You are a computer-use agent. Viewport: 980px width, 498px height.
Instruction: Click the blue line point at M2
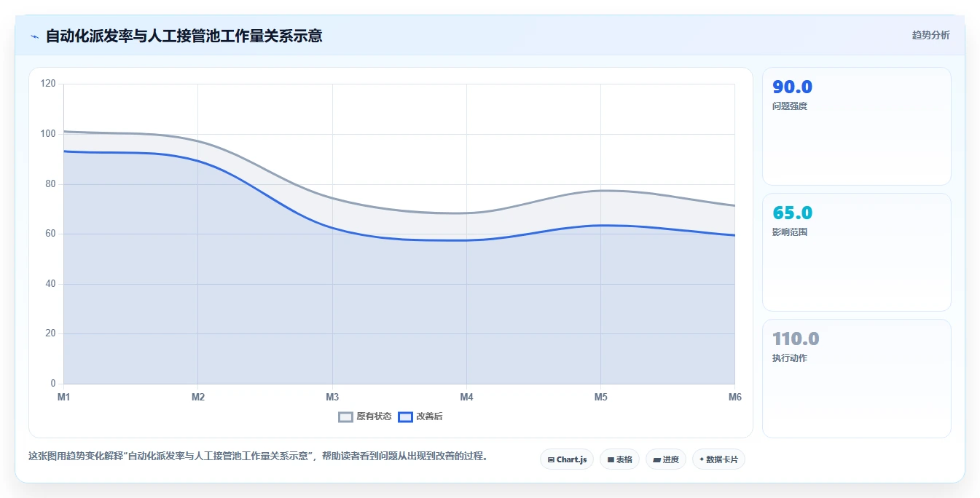point(198,161)
